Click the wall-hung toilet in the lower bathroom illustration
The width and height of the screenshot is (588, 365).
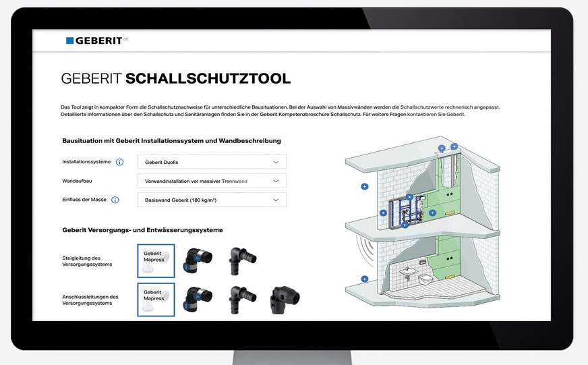tap(425, 279)
